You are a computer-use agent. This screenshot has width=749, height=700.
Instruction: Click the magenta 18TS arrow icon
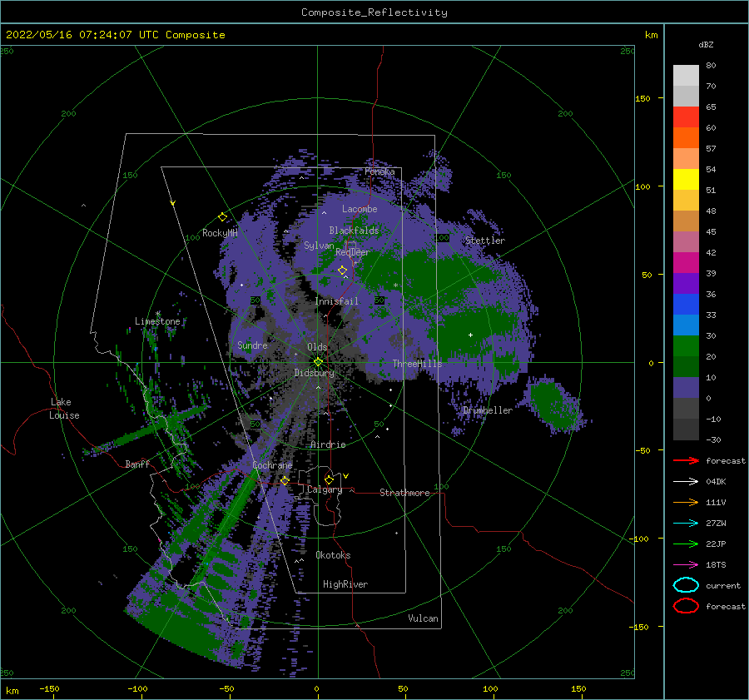[686, 565]
